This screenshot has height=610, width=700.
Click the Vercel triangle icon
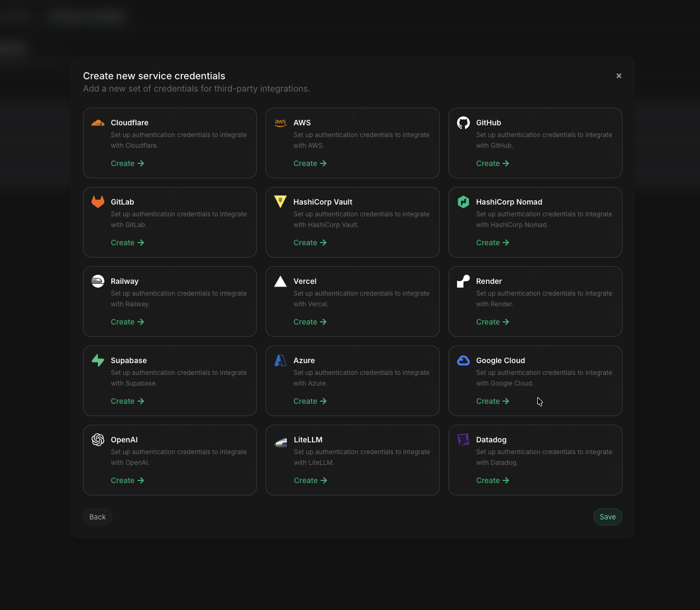point(280,281)
